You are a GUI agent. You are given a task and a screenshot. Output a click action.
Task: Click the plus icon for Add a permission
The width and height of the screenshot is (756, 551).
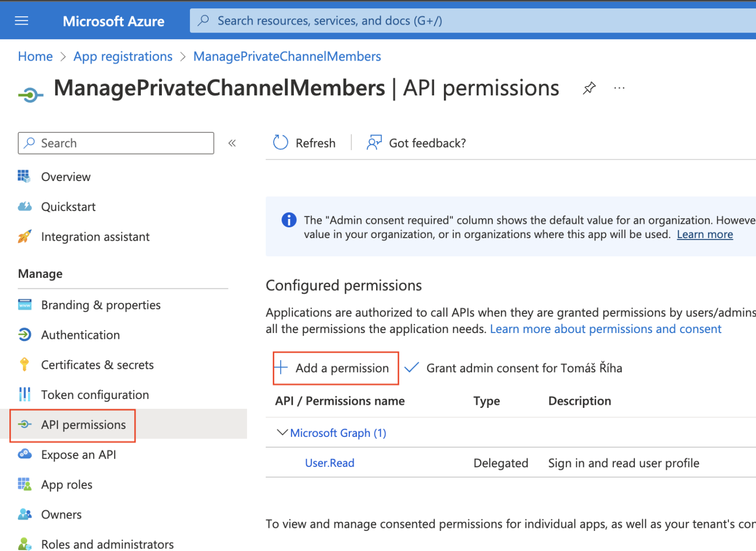pos(281,367)
